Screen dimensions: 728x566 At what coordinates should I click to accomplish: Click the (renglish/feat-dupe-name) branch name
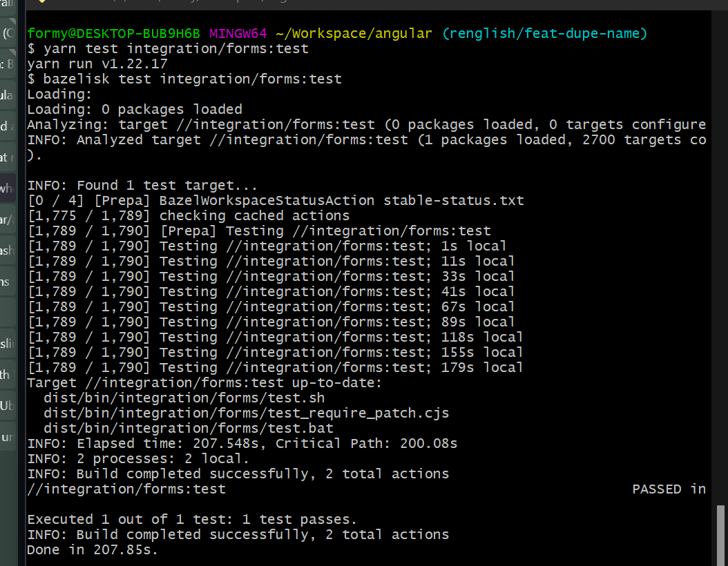[x=544, y=34]
